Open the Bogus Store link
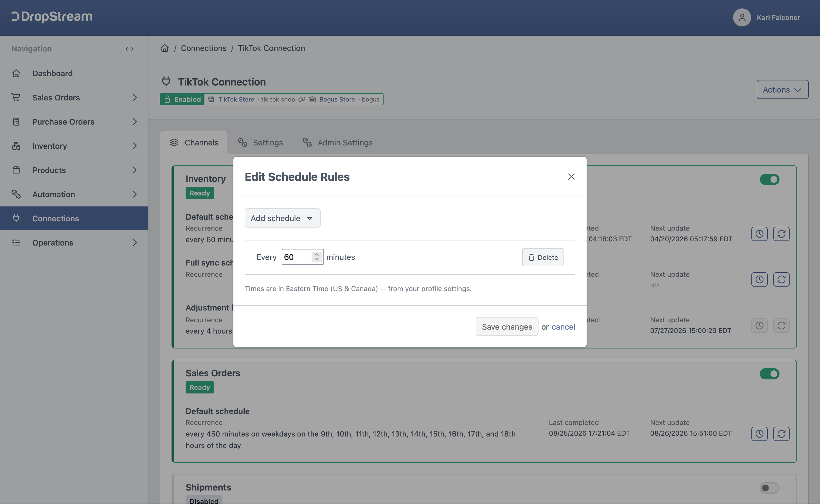Viewport: 820px width, 504px height. (337, 99)
